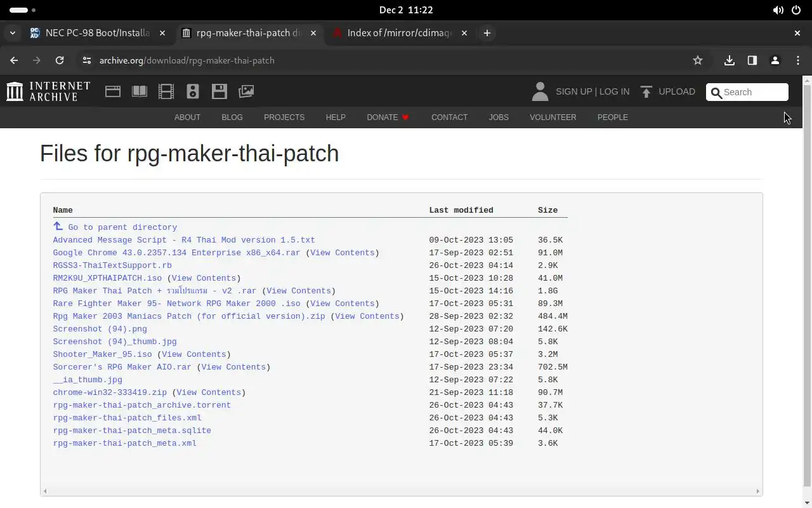Open rpg-maker-thai-patch_meta.sqlite

[x=132, y=431]
